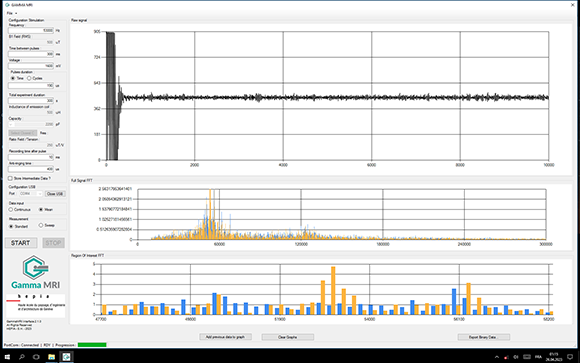Open the taskbar search magnifier icon
Viewport: 580px width, 363px height.
[21, 357]
